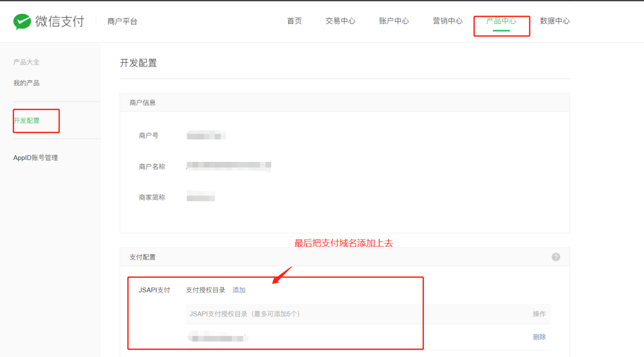Open 产品大全 in sidebar
The image size is (644, 357).
[26, 62]
